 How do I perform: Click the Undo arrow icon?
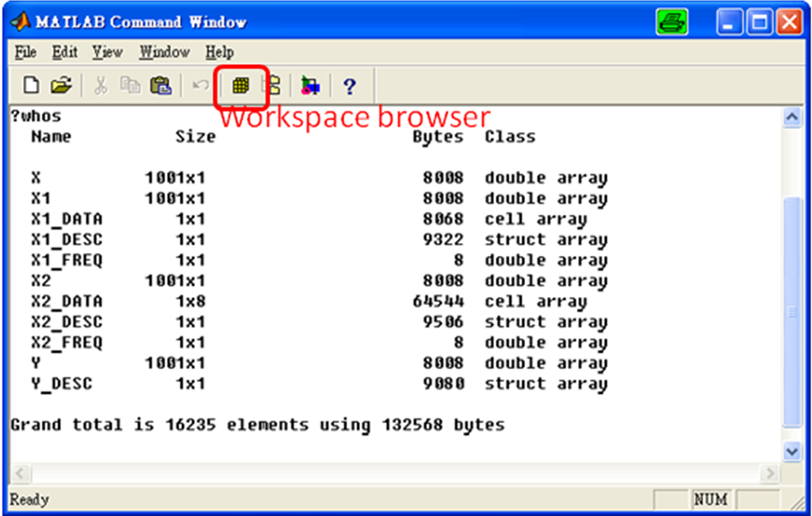pyautogui.click(x=200, y=86)
